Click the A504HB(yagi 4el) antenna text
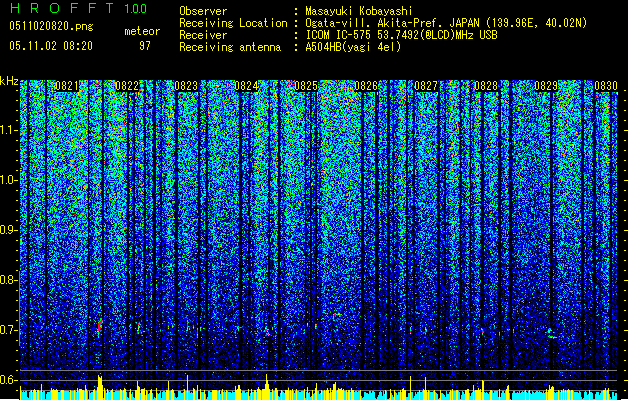629x400 pixels. point(353,47)
